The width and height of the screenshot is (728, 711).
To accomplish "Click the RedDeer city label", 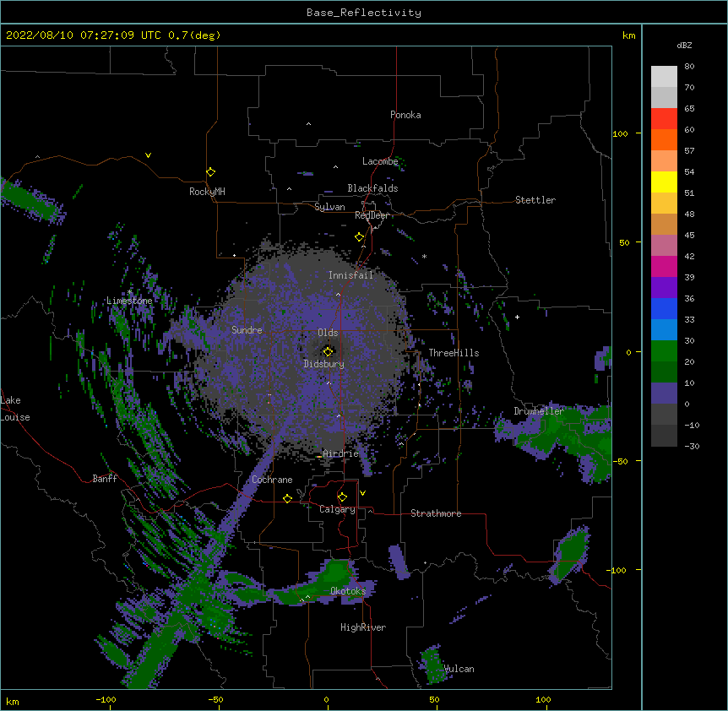I will pos(372,215).
